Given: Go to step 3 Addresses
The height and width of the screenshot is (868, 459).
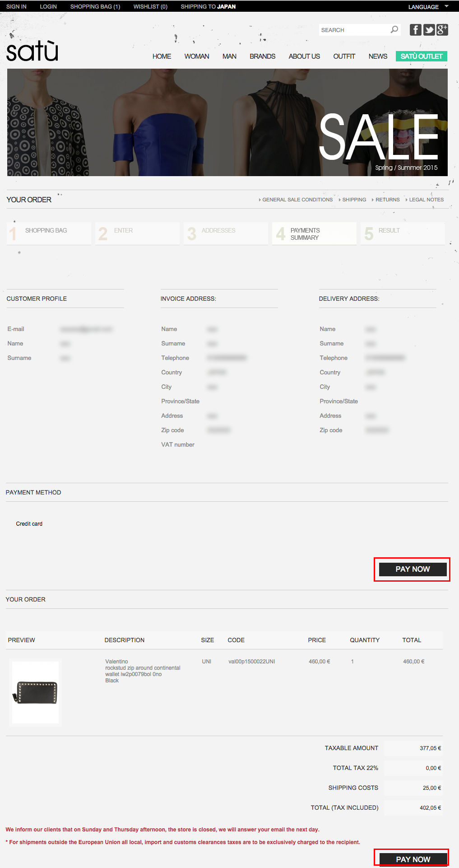Looking at the screenshot, I should coord(226,233).
